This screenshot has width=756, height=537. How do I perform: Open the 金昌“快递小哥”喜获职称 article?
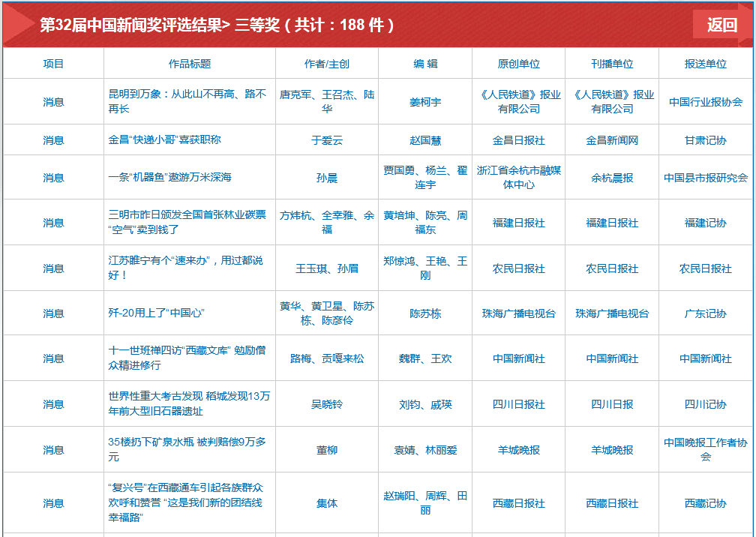tap(165, 139)
